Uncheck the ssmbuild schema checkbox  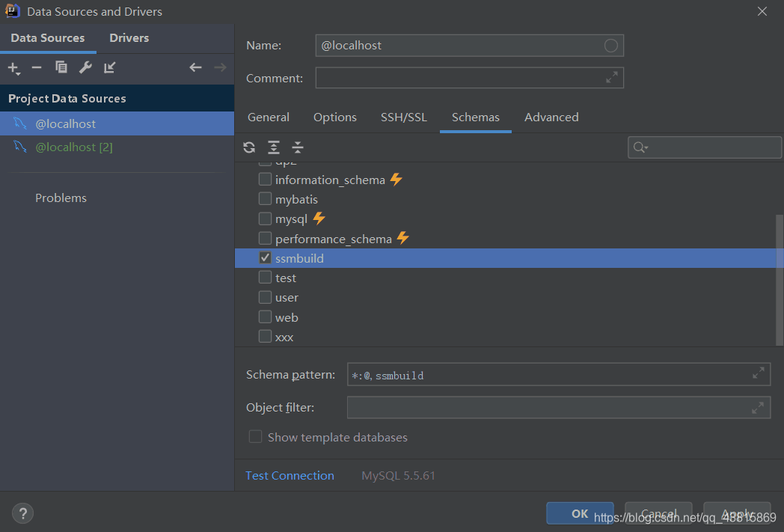pyautogui.click(x=265, y=257)
